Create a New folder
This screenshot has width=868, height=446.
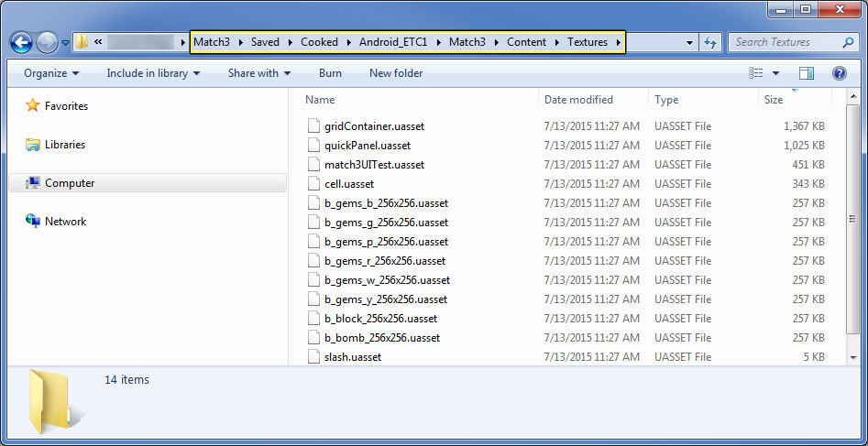(x=396, y=73)
